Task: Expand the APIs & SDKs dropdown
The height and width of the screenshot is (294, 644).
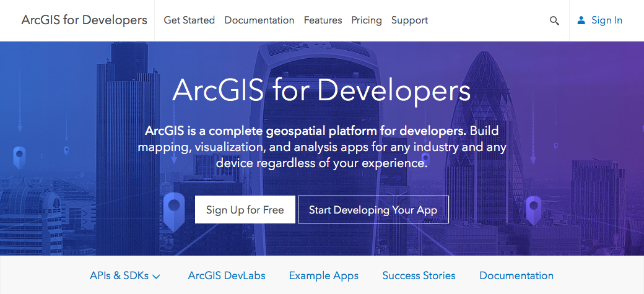Action: [125, 275]
